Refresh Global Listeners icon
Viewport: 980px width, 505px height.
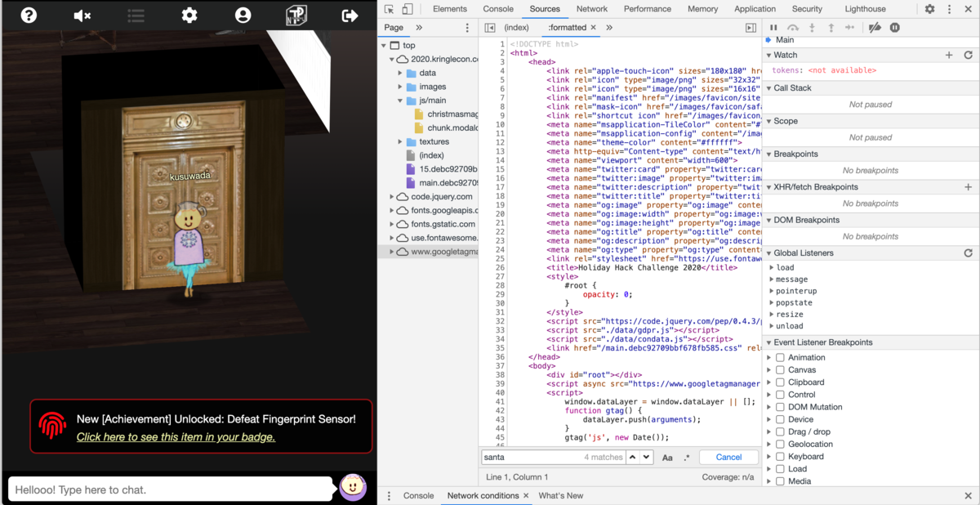click(969, 253)
